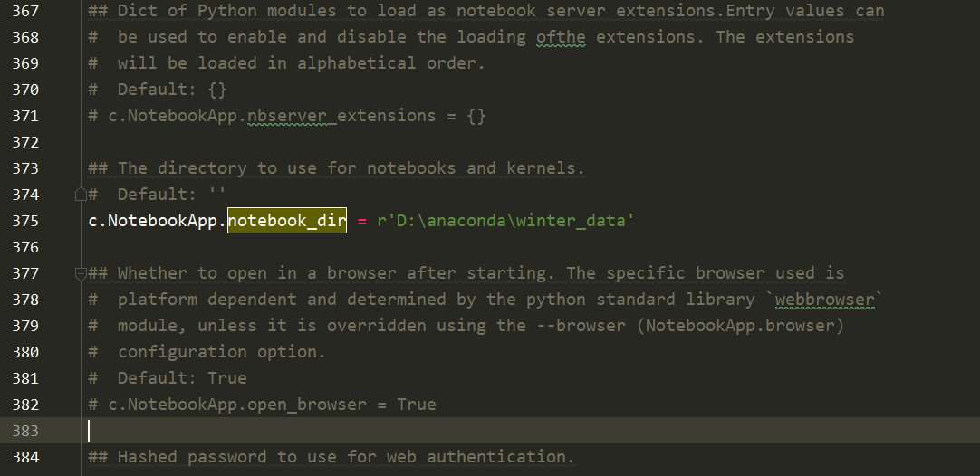Click line number 367 in the gutter
This screenshot has width=980, height=476.
pos(25,11)
